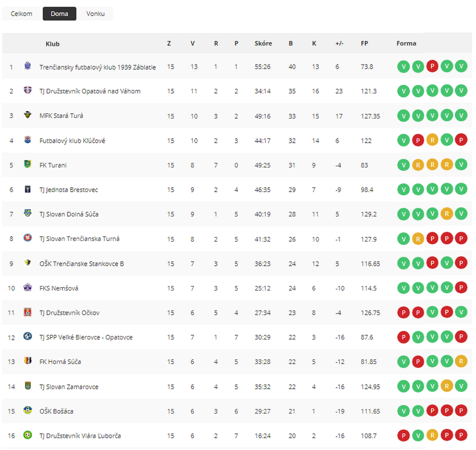This screenshot has width=476, height=450.
Task: Switch to the Celkom tab
Action: pyautogui.click(x=21, y=13)
